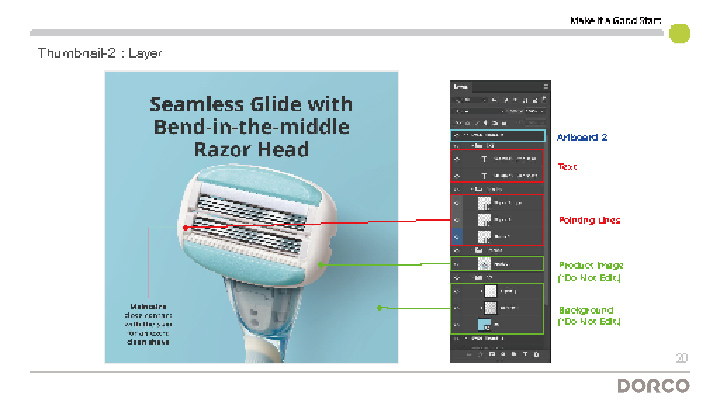The height and width of the screenshot is (405, 720).
Task: Click the lock transparent pixels icon
Action: pyautogui.click(x=467, y=123)
